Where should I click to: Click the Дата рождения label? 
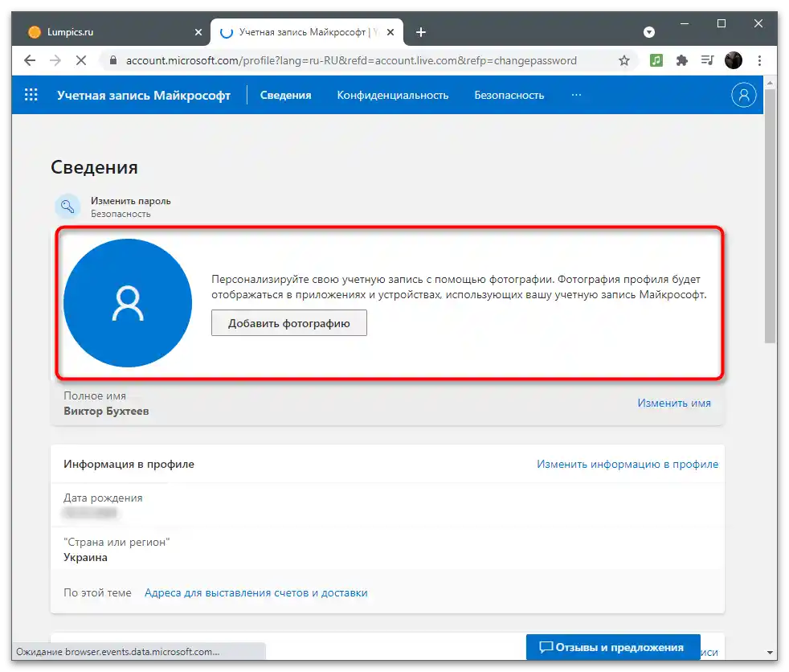[x=103, y=498]
